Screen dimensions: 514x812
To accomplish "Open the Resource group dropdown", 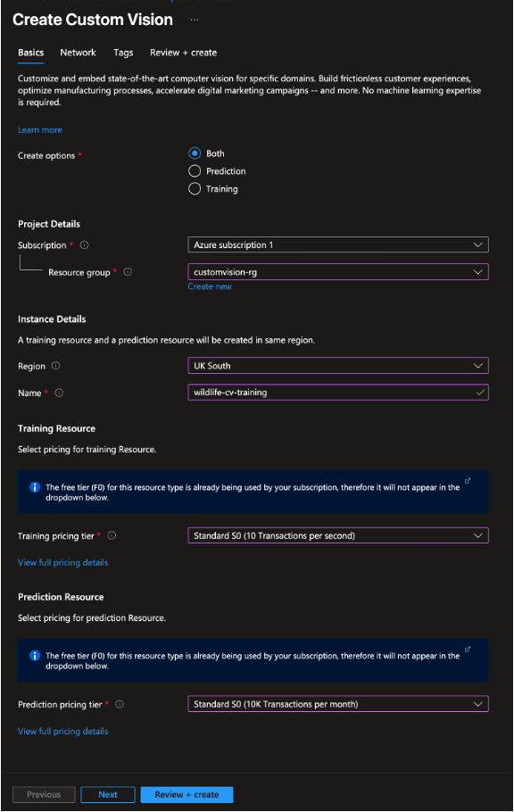I will point(338,272).
